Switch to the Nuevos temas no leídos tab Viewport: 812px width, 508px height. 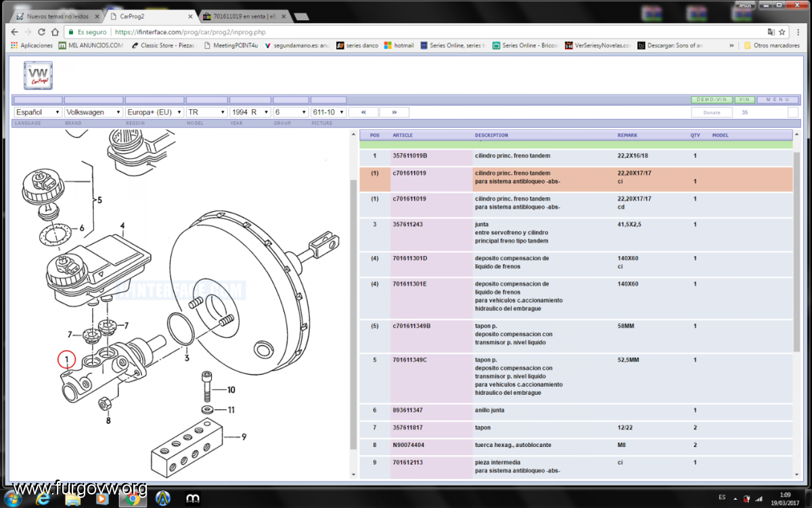56,15
